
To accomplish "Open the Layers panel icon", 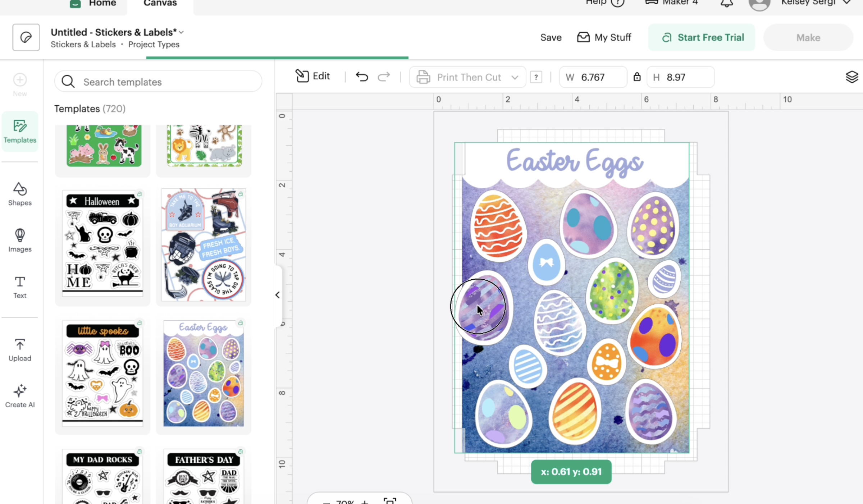I will click(x=851, y=77).
